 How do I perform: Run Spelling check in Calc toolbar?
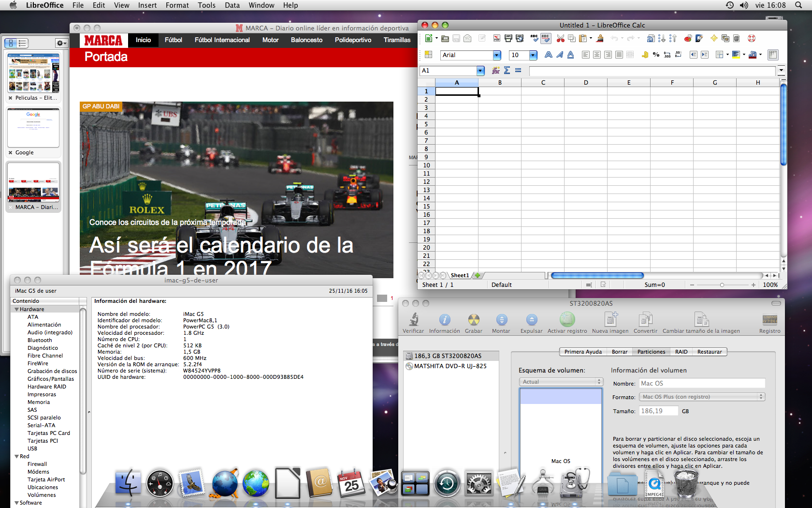click(534, 38)
